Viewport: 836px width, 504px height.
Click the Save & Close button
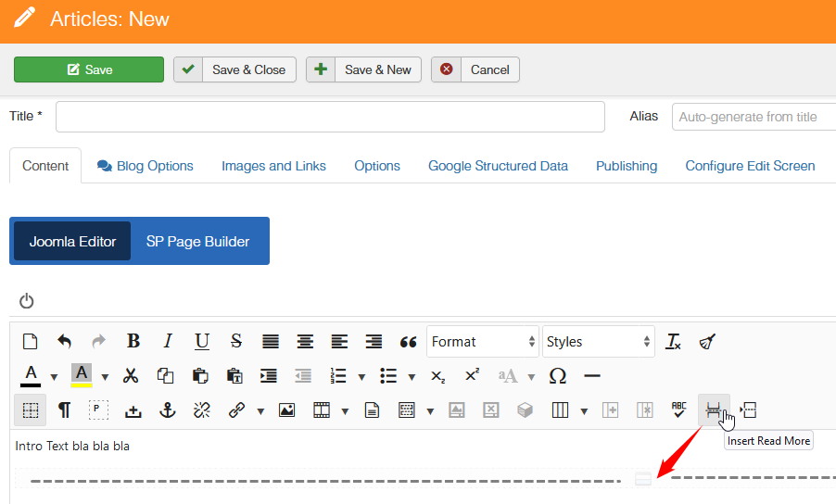235,69
